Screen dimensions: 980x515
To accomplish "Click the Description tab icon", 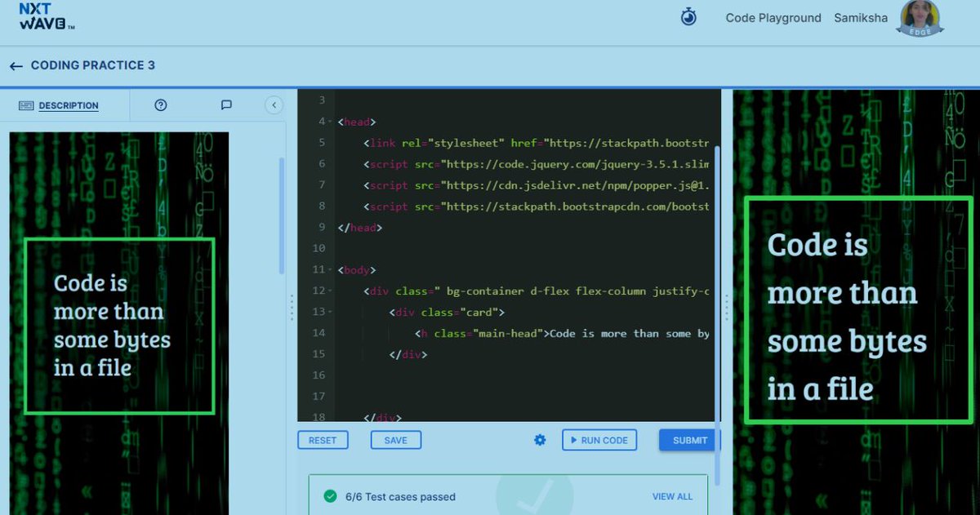I will point(26,105).
